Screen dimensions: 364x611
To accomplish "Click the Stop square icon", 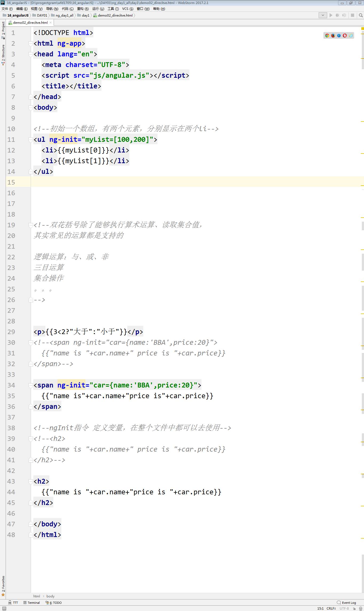I will pos(353,15).
